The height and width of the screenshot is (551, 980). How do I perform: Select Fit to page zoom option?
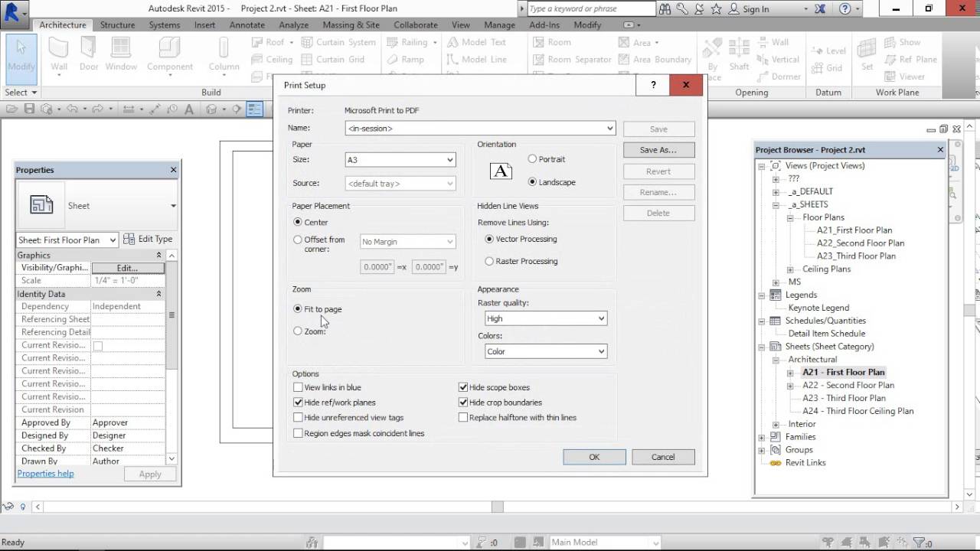click(x=298, y=308)
